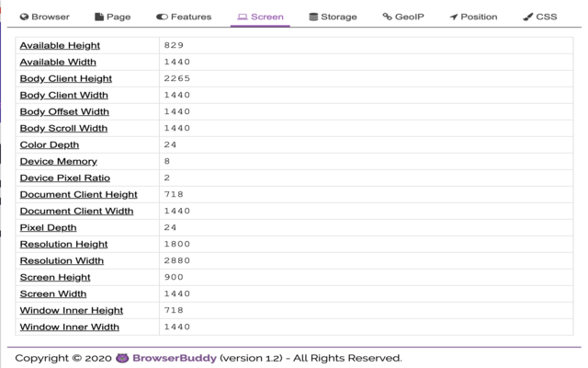Click the database icon on Storage tab
The image size is (588, 368).
(x=313, y=17)
